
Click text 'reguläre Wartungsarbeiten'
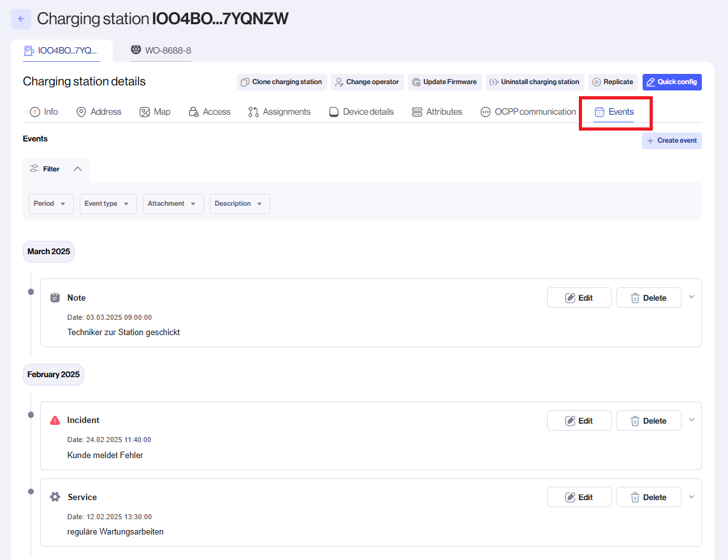(x=115, y=532)
